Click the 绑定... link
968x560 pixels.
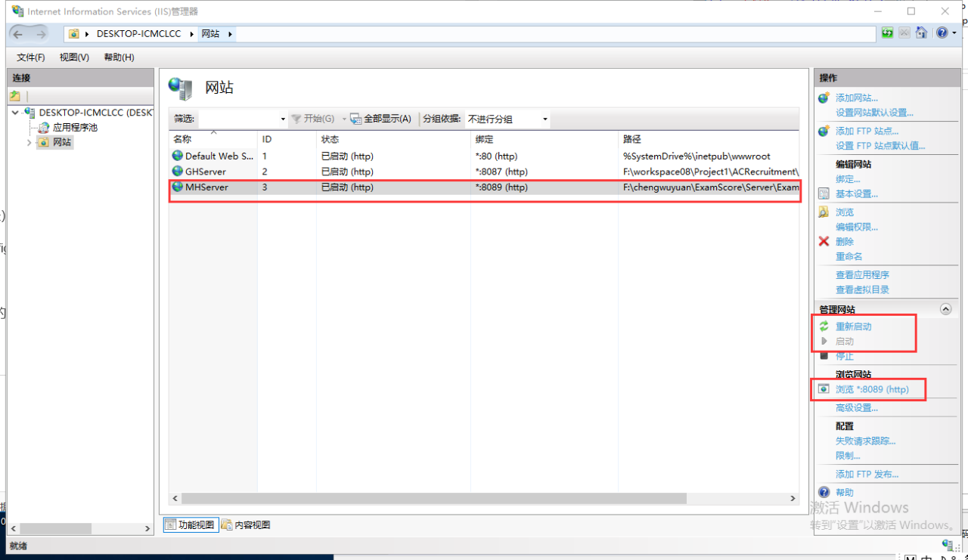pos(848,179)
